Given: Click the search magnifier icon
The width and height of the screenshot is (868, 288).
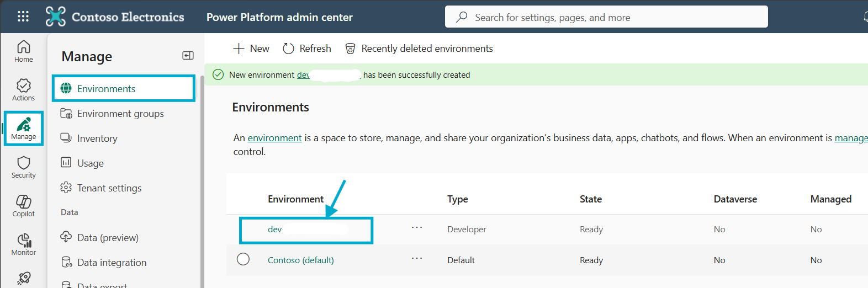Looking at the screenshot, I should [x=462, y=17].
